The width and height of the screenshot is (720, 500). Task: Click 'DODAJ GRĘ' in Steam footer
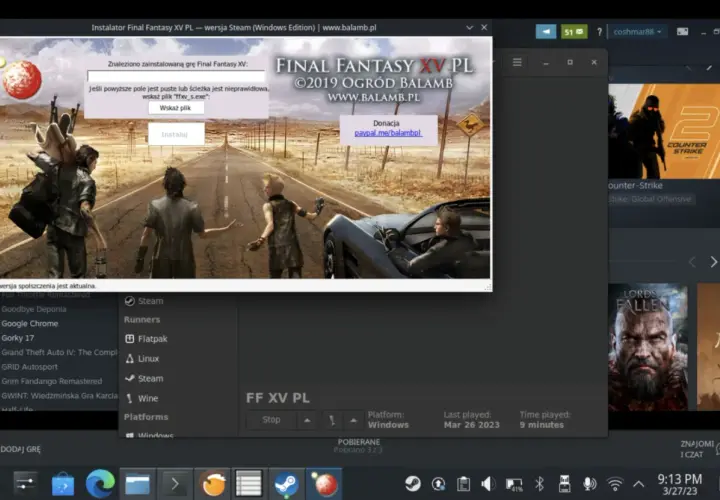(20, 449)
